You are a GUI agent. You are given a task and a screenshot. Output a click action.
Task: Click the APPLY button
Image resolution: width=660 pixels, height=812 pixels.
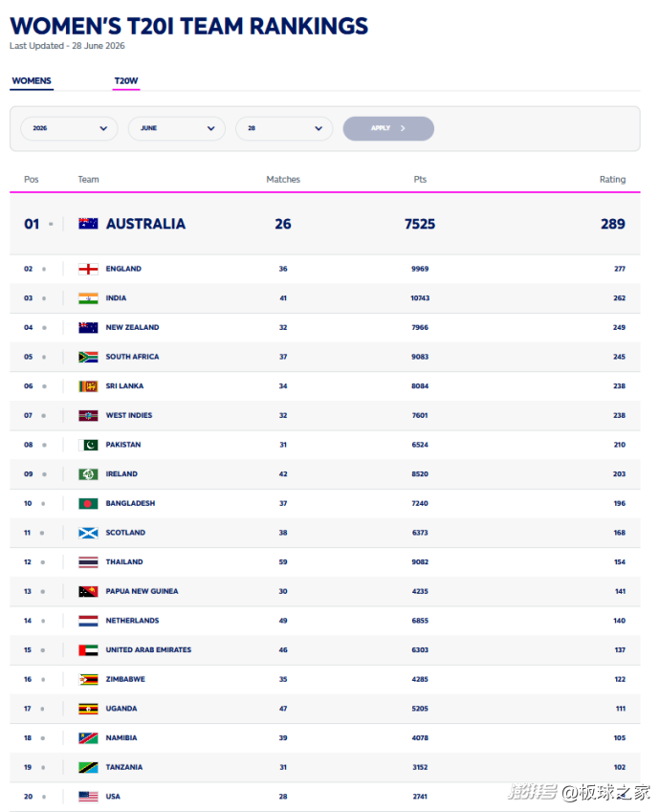[388, 128]
